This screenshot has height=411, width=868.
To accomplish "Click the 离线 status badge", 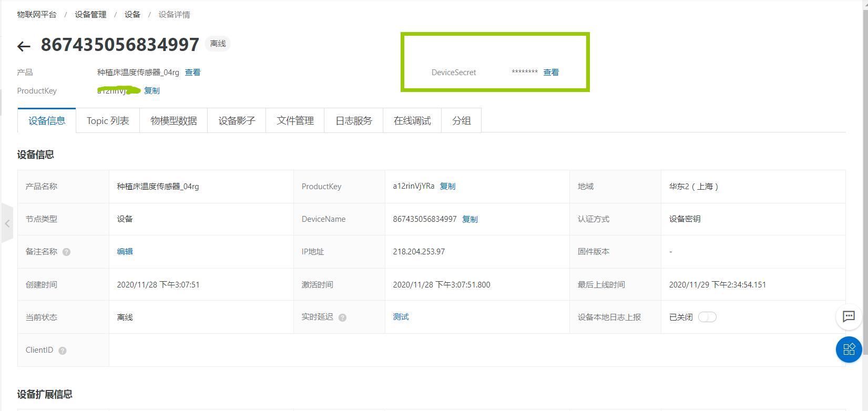I will coord(218,44).
